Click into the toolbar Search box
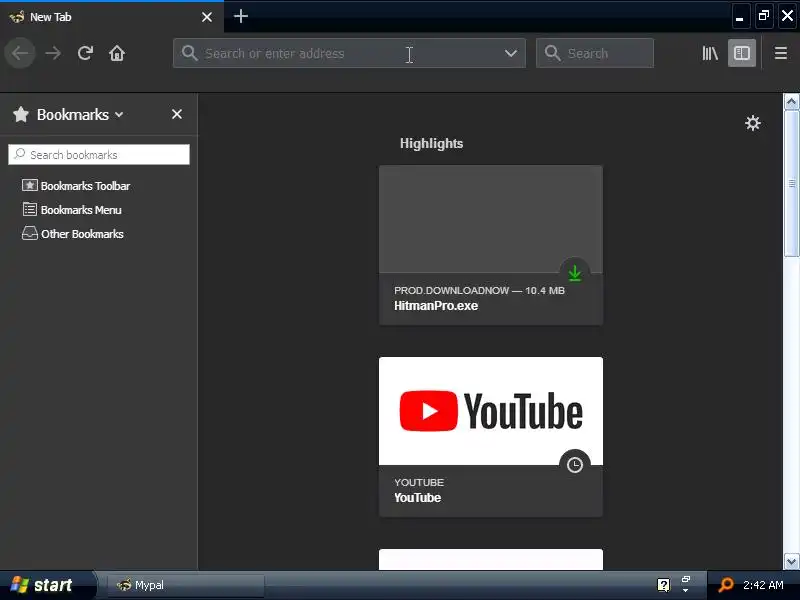This screenshot has height=600, width=800. (x=594, y=53)
